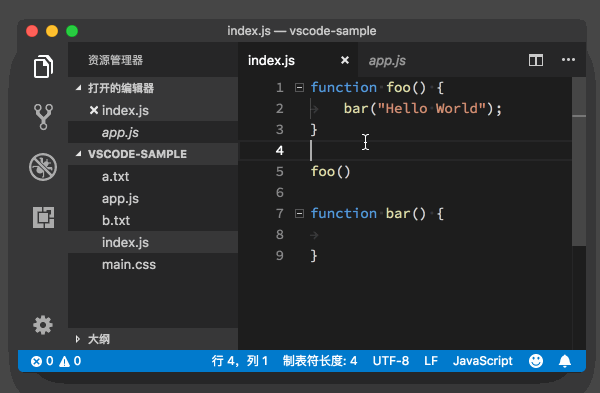Open the Explorer files icon in activity bar
The image size is (600, 393).
[x=43, y=67]
